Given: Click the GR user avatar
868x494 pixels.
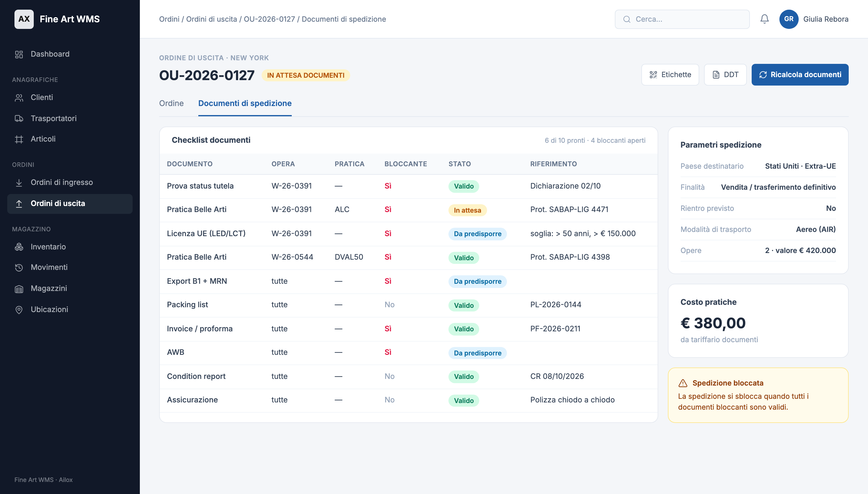Looking at the screenshot, I should pos(788,19).
